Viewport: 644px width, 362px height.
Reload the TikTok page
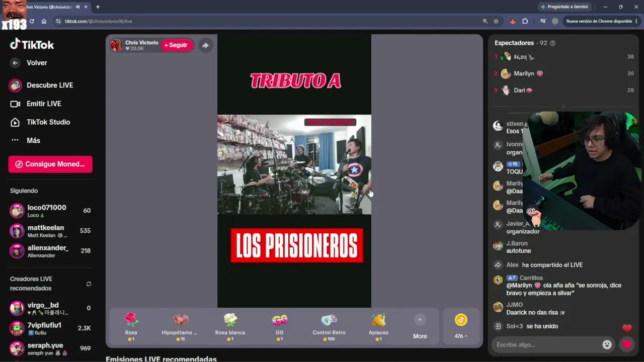32,21
